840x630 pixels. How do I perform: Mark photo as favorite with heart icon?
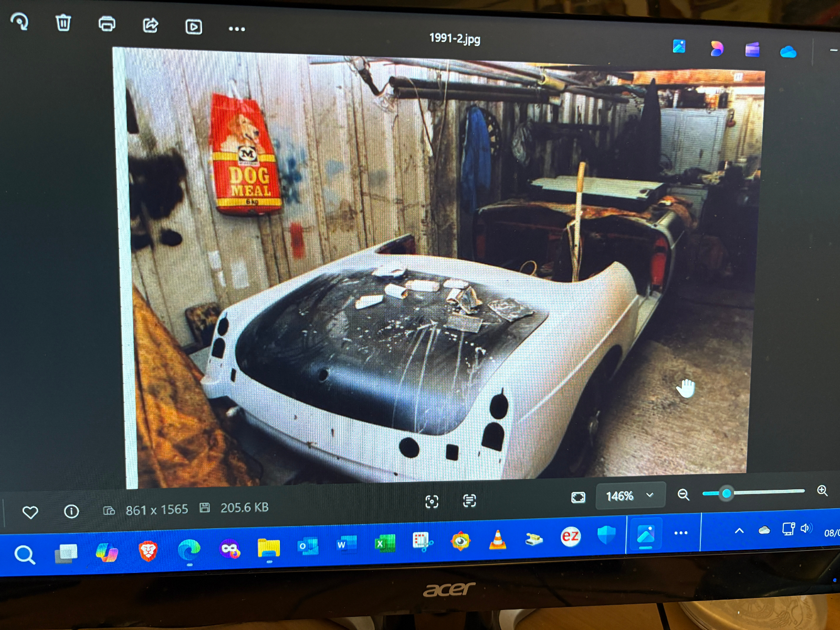pos(30,512)
